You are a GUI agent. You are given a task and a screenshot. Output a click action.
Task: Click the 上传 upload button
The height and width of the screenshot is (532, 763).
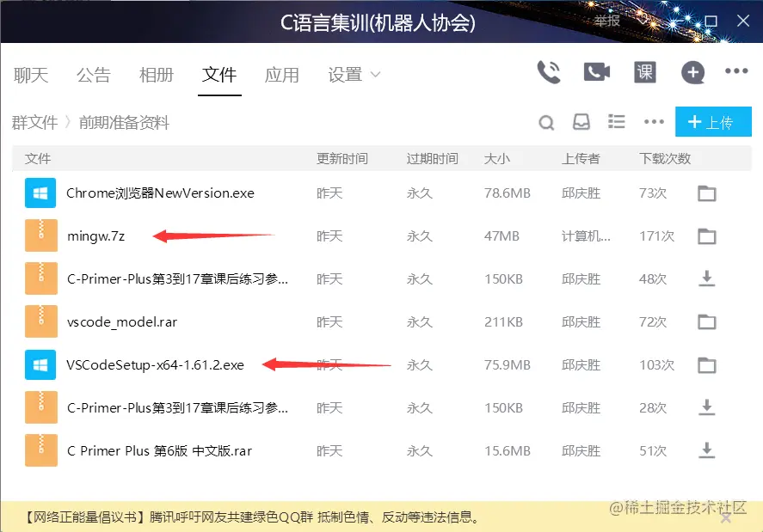[x=713, y=121]
